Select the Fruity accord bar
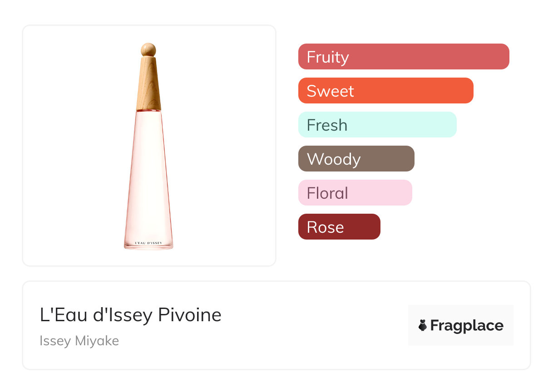The height and width of the screenshot is (392, 553). coord(404,57)
